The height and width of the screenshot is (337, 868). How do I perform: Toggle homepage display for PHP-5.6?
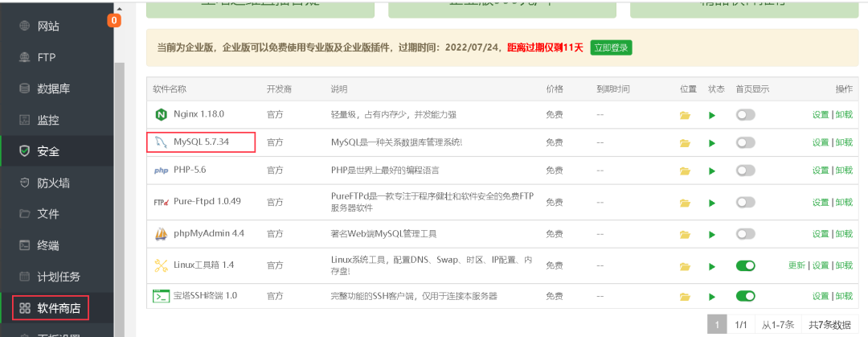(x=745, y=171)
